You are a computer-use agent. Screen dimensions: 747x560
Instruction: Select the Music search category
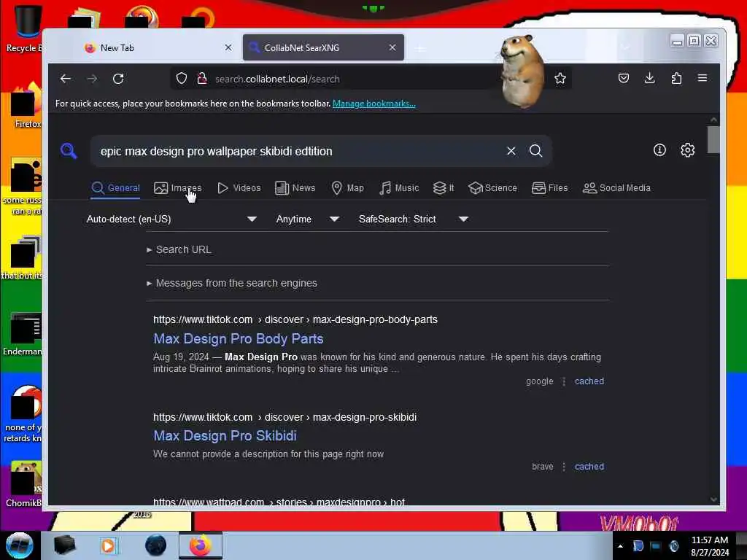point(399,188)
